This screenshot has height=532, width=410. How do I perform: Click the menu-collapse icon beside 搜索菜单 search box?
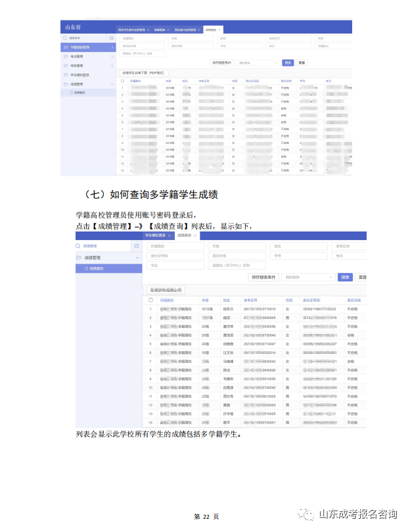(111, 38)
